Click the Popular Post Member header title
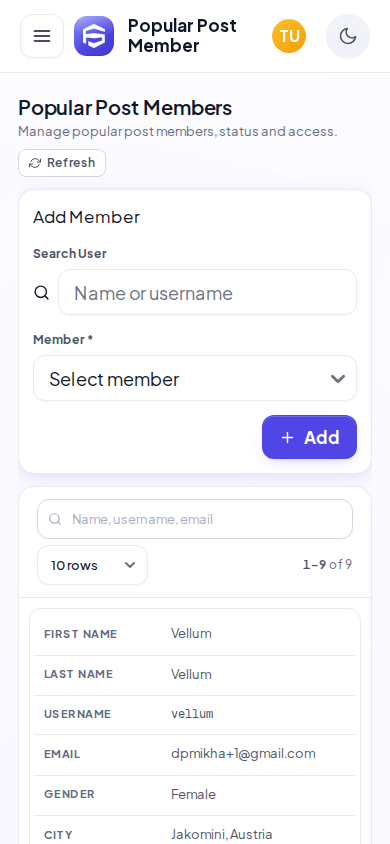Screen dimensions: 390x844 click(x=182, y=36)
